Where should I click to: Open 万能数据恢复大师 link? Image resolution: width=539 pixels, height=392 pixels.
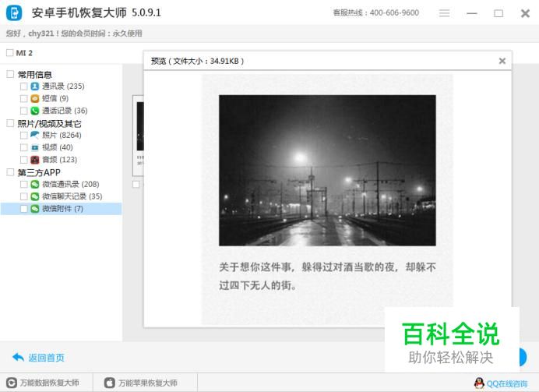click(x=50, y=383)
